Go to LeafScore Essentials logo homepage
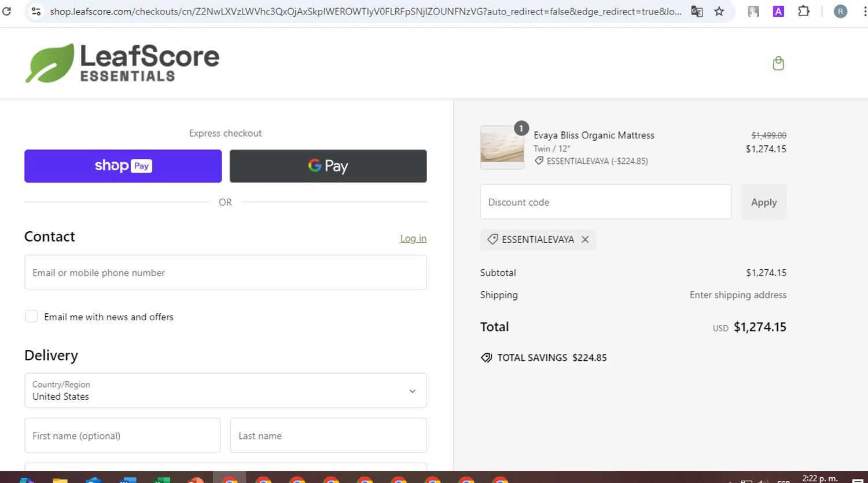This screenshot has height=483, width=868. click(x=122, y=63)
